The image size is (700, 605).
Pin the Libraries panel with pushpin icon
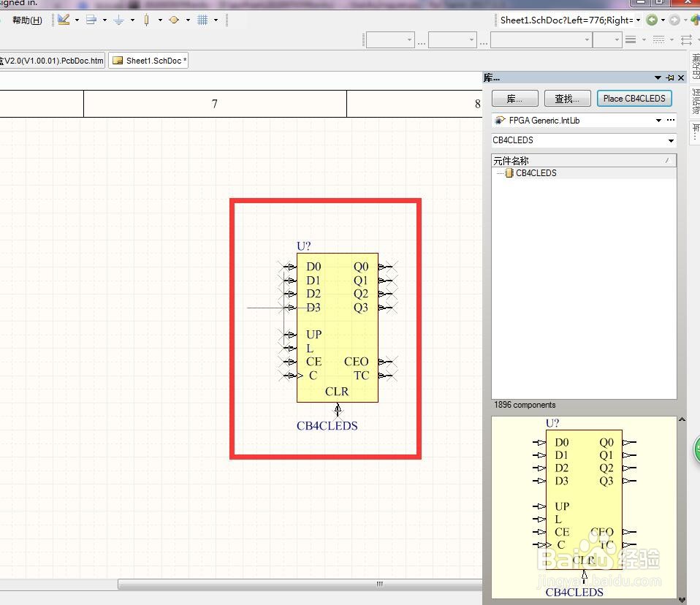click(x=670, y=77)
